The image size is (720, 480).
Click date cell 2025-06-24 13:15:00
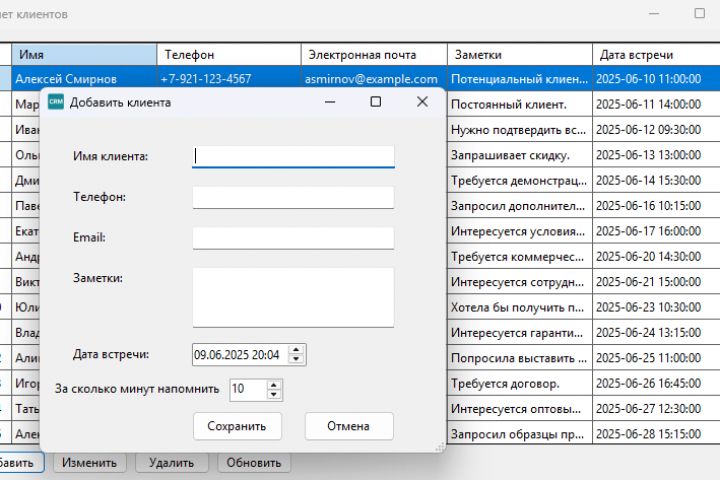(x=657, y=333)
